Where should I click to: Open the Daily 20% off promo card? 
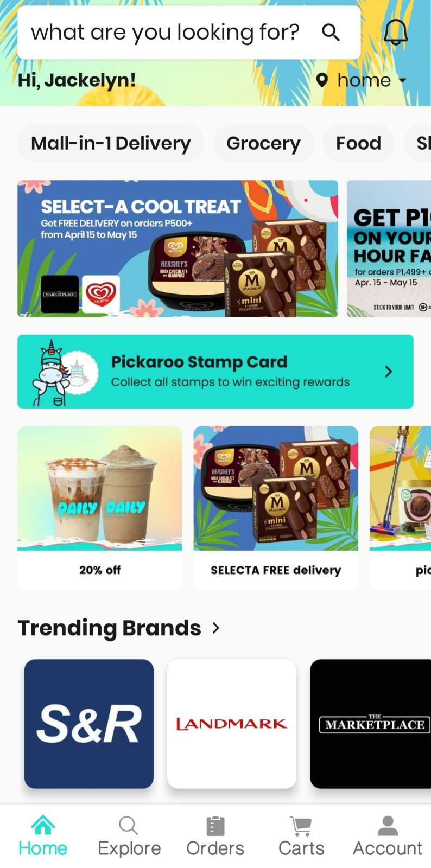[100, 508]
